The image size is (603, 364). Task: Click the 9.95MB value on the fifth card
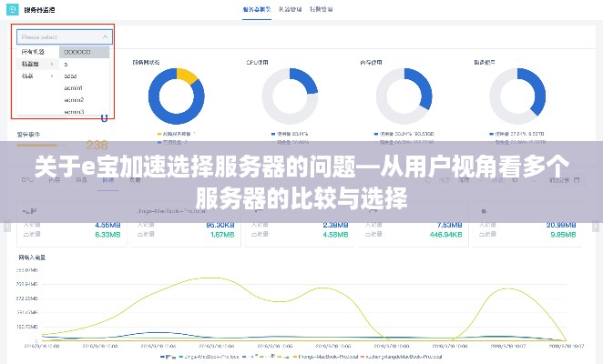coord(563,235)
